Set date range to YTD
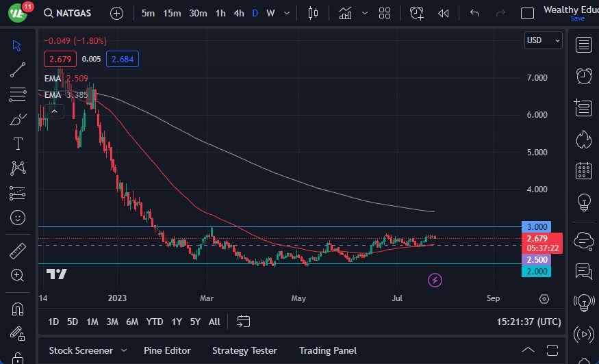Image resolution: width=599 pixels, height=364 pixels. (x=155, y=322)
